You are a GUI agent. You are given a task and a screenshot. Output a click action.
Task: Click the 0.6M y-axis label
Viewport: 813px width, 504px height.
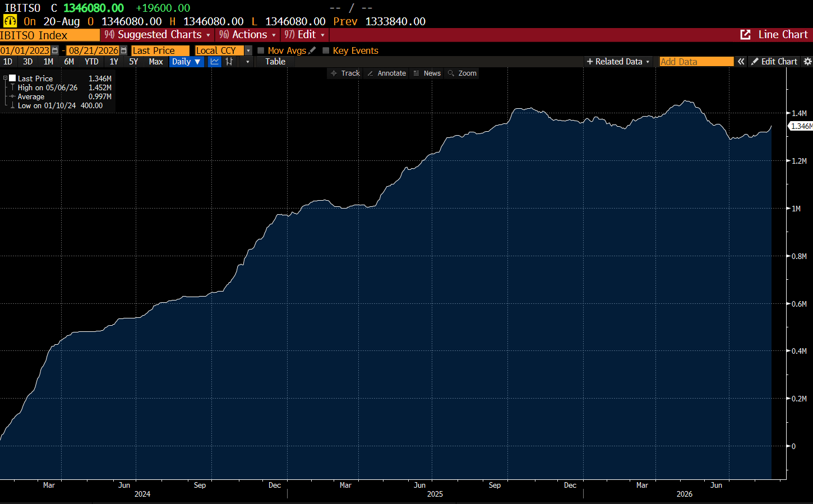click(x=799, y=304)
